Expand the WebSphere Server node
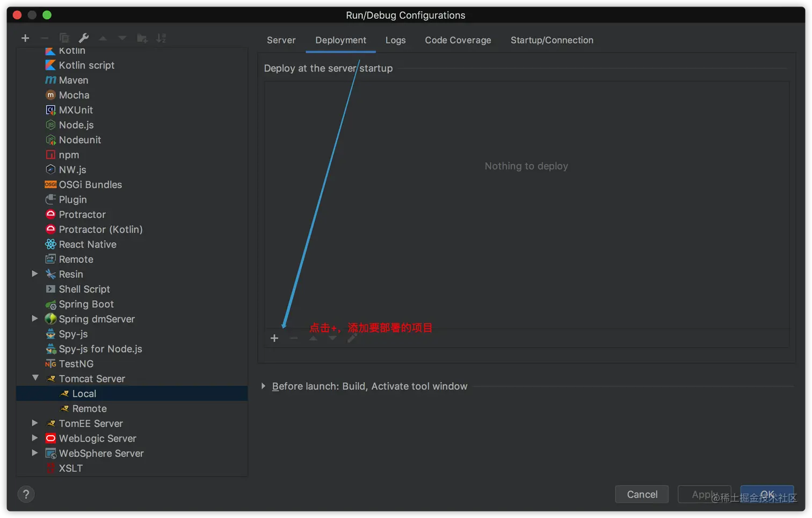 tap(35, 453)
